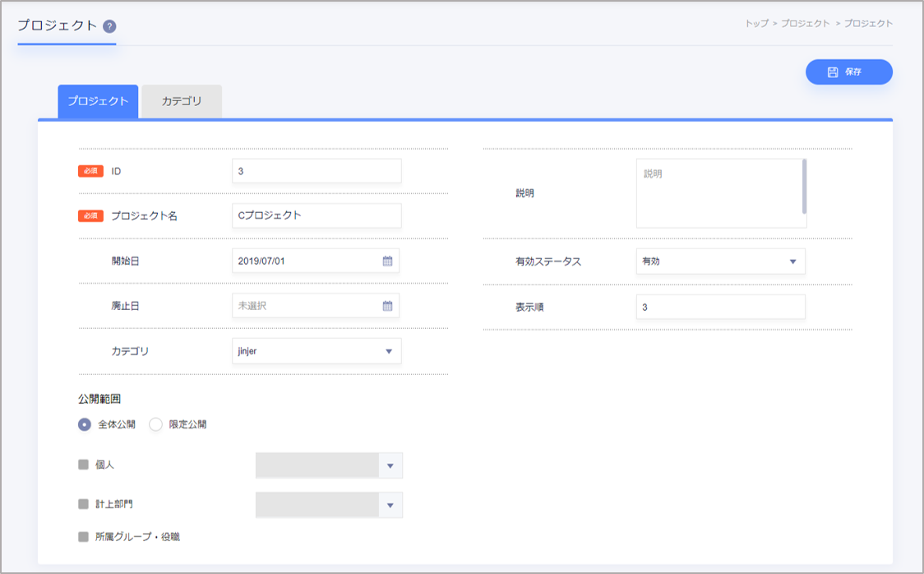Click the help question mark icon
The width and height of the screenshot is (924, 574).
(x=110, y=26)
